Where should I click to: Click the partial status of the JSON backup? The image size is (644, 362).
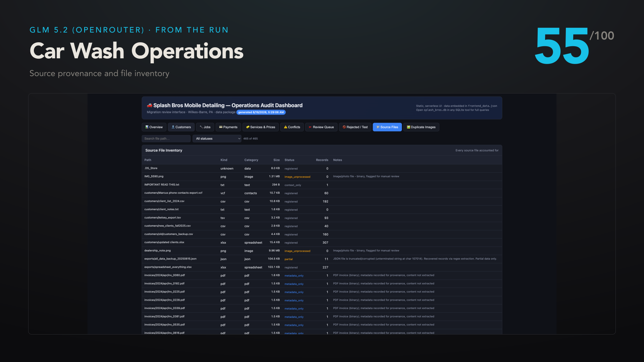click(x=288, y=259)
